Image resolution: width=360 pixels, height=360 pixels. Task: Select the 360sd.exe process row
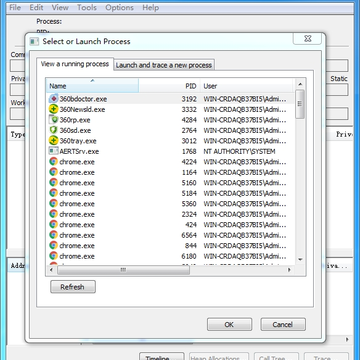coord(170,130)
